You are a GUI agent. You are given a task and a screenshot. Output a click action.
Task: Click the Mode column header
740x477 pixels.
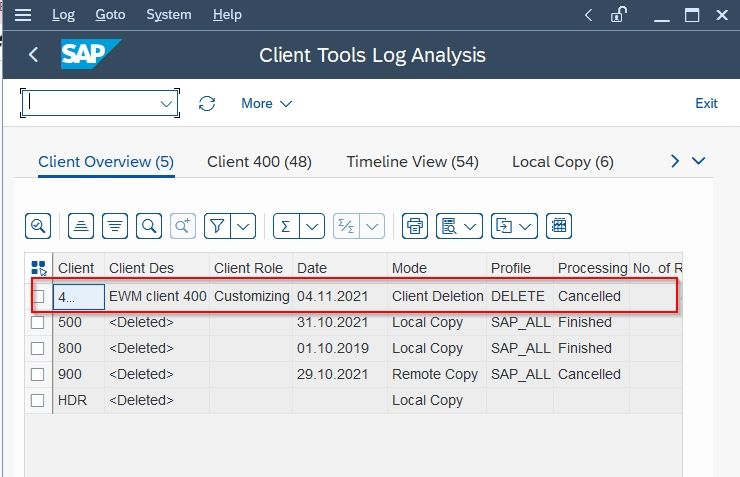437,268
